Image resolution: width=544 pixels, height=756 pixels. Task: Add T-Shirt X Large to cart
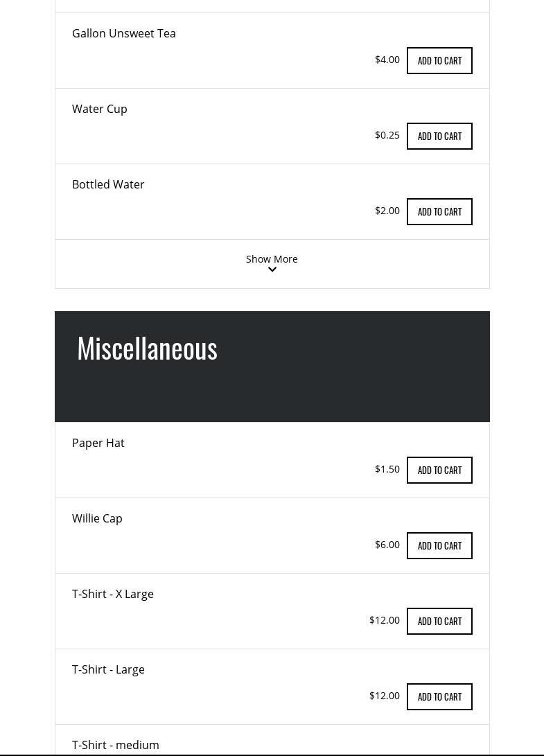click(439, 622)
